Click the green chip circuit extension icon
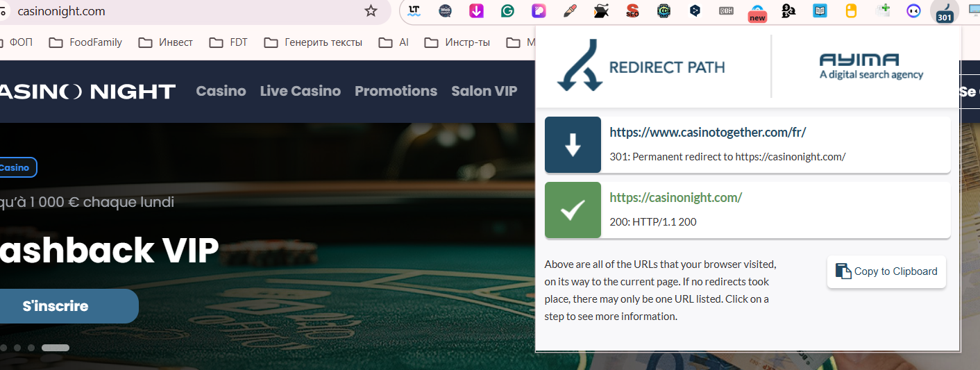The height and width of the screenshot is (370, 980). point(664,10)
